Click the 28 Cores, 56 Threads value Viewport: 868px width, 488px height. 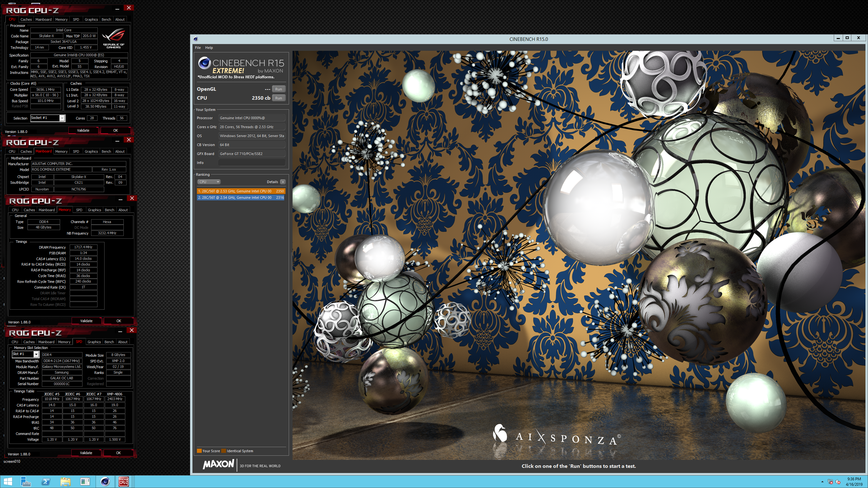click(x=252, y=127)
